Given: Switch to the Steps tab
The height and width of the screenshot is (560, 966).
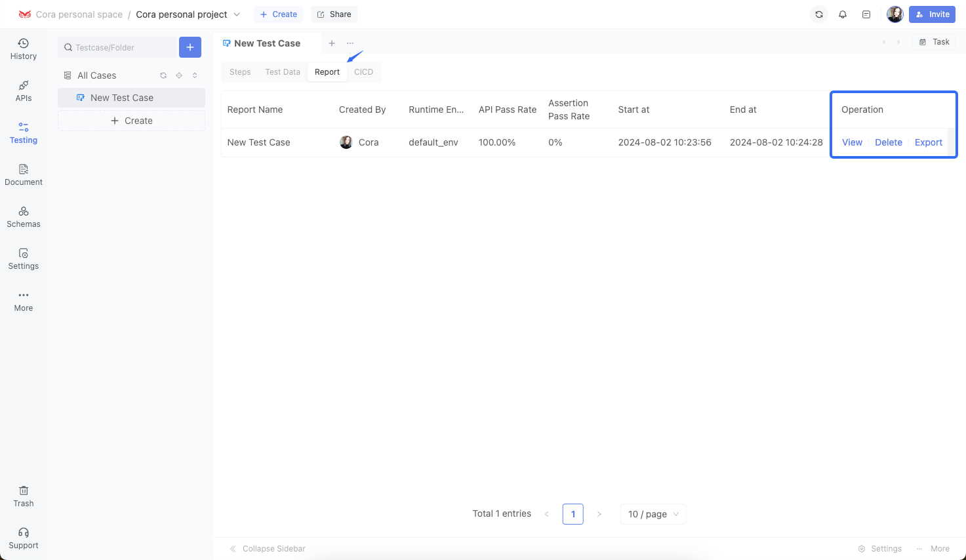Looking at the screenshot, I should (240, 72).
